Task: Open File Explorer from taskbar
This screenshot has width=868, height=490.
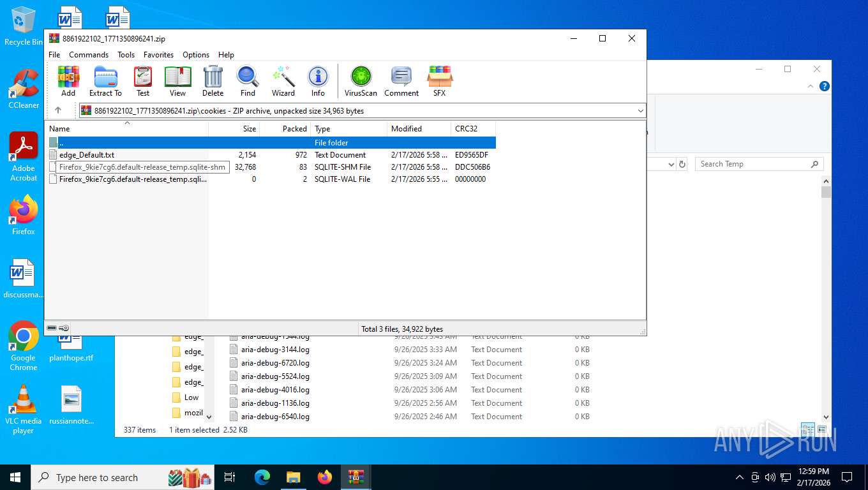Action: [x=293, y=477]
